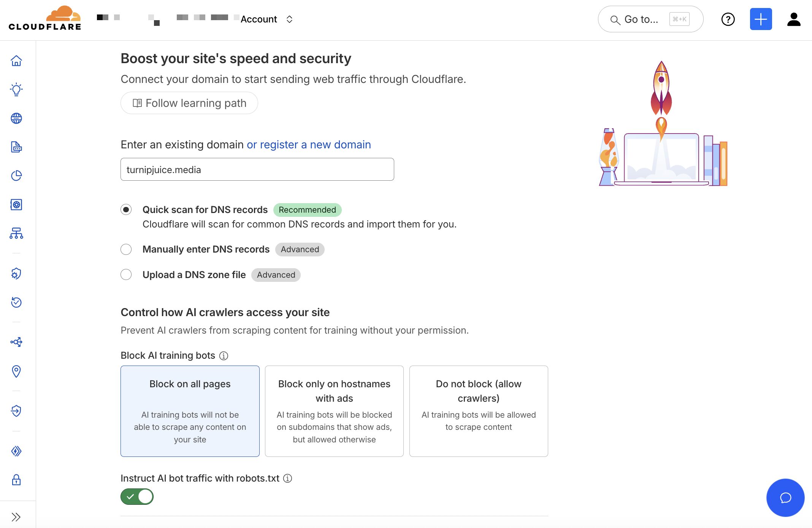This screenshot has height=528, width=812.
Task: Click the blue plus Add icon
Action: (760, 19)
